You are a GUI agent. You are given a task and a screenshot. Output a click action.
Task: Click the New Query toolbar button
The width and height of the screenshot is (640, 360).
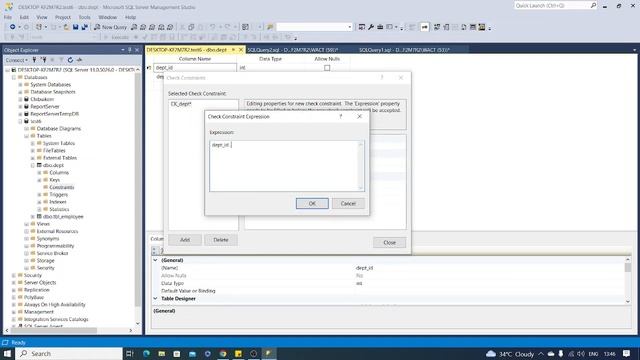tap(110, 27)
